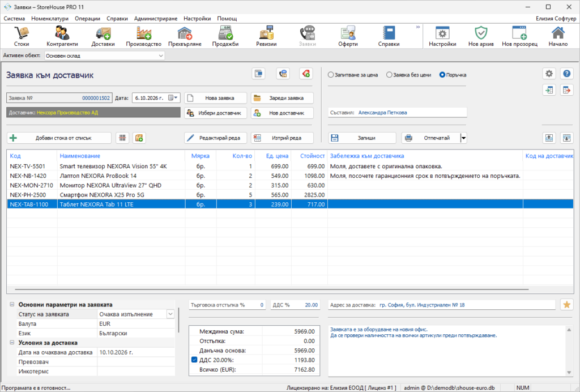Click the move row up icon
The image size is (580, 392).
549,138
